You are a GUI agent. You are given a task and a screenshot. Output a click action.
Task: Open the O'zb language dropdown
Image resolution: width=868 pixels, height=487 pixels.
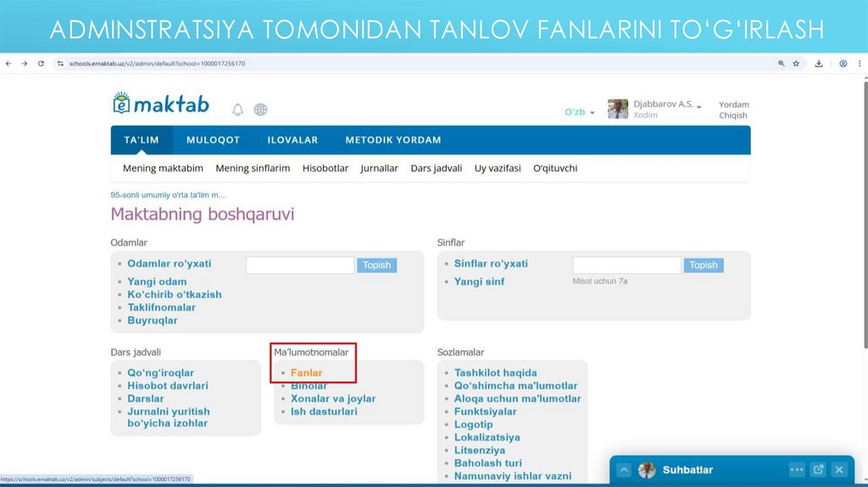[580, 112]
